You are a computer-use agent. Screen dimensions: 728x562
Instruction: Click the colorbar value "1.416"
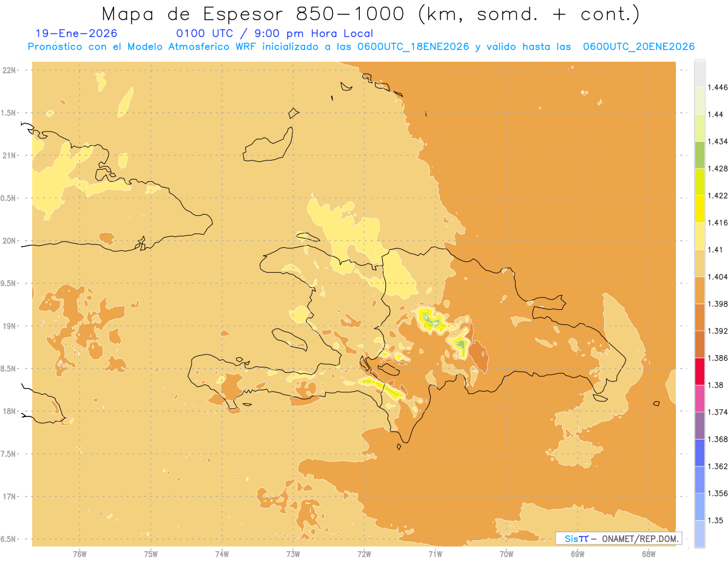tap(717, 222)
